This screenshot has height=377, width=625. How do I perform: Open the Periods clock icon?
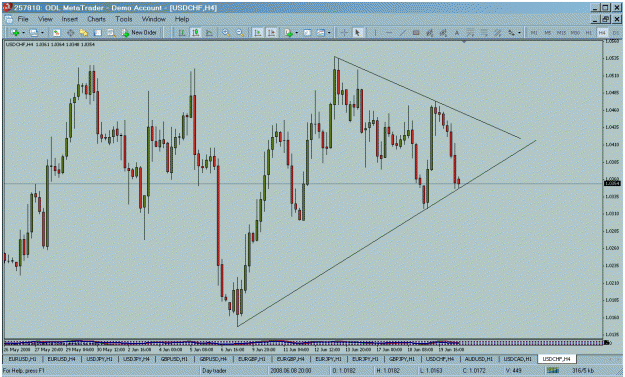tap(307, 33)
